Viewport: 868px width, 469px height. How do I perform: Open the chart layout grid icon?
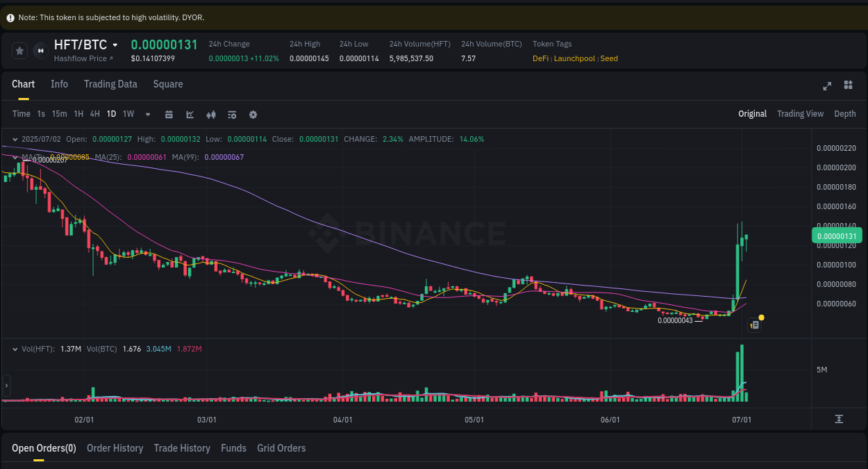coord(848,85)
